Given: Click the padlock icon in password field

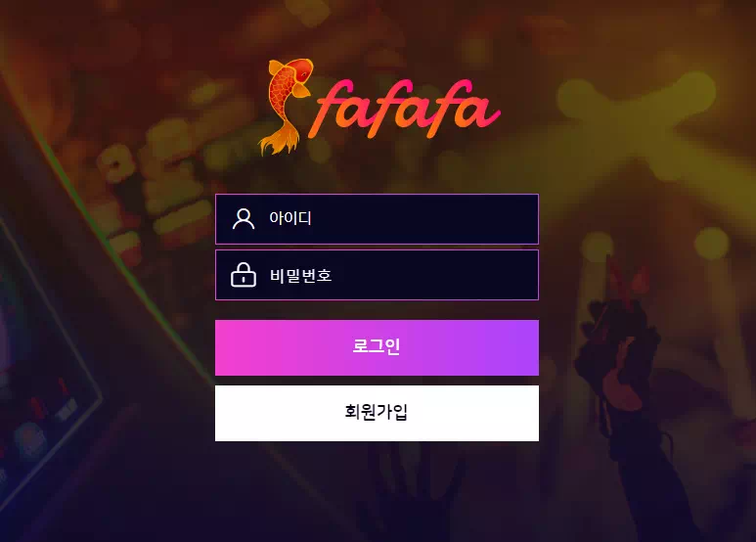Looking at the screenshot, I should (244, 275).
